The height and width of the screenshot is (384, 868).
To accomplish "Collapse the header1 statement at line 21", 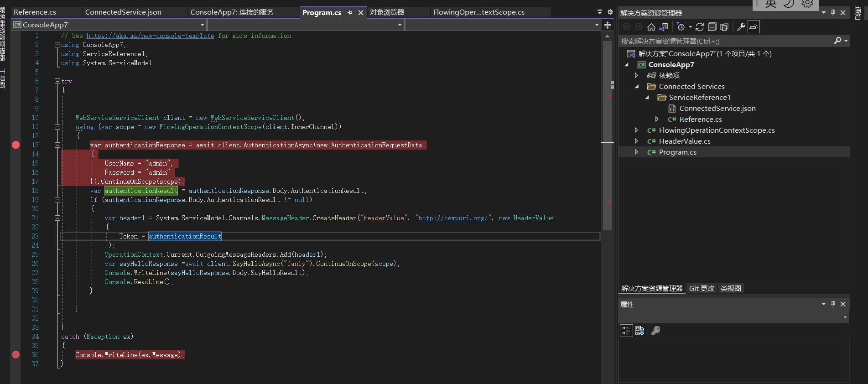I will [x=57, y=218].
